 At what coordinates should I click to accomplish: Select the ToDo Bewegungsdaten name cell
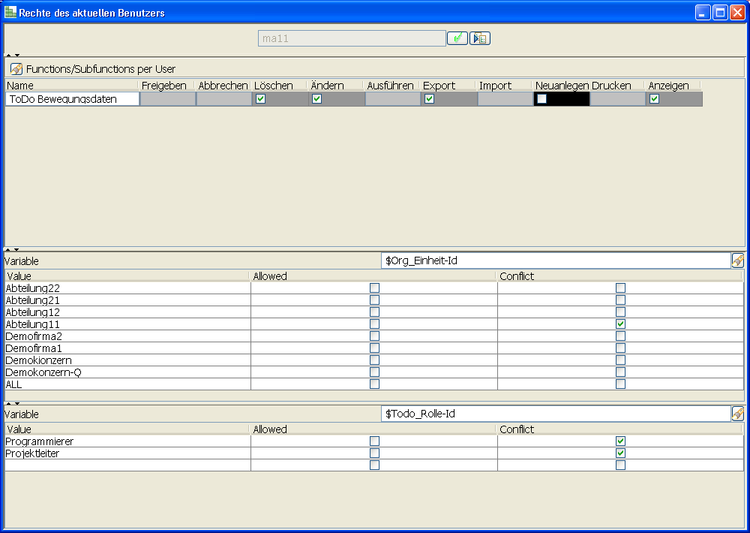[x=72, y=100]
